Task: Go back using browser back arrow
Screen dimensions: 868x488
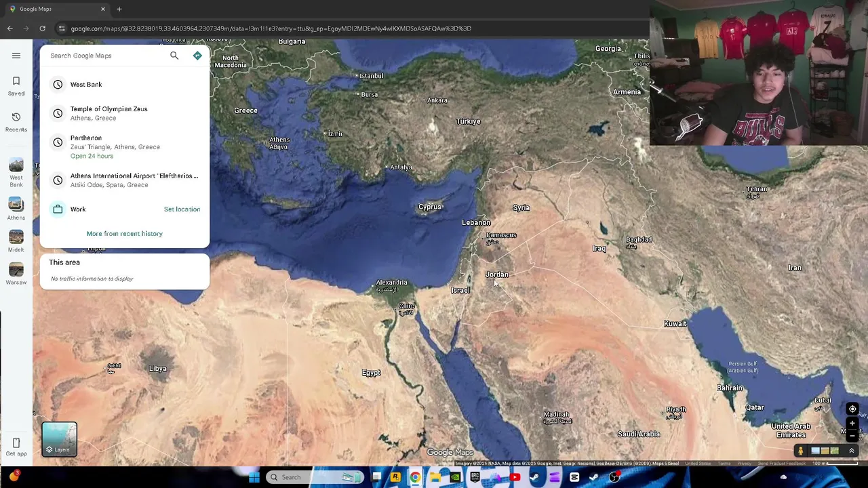Action: (x=9, y=28)
